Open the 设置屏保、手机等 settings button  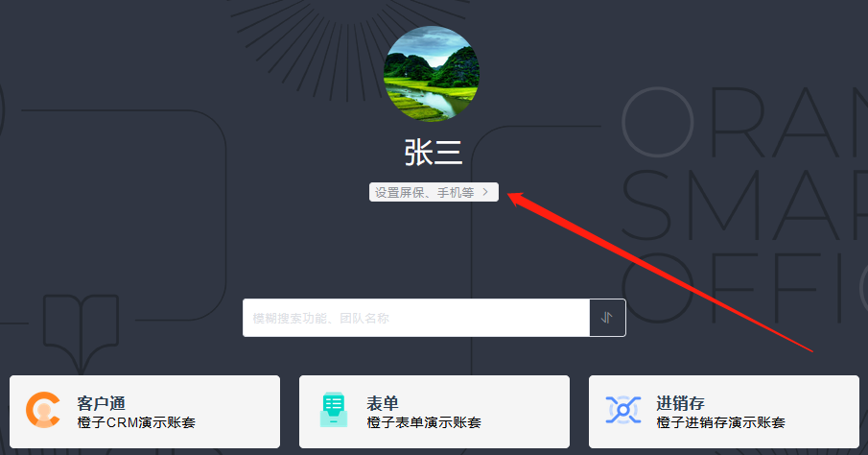coord(434,192)
